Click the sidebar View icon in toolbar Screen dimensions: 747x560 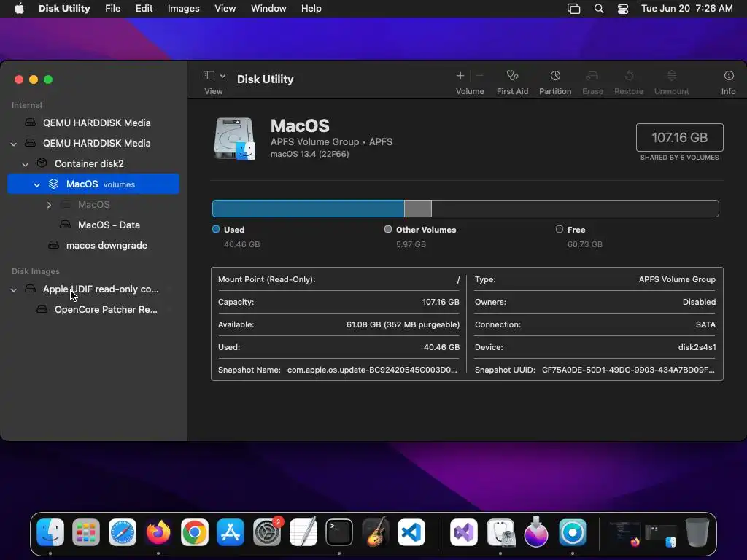tap(209, 75)
